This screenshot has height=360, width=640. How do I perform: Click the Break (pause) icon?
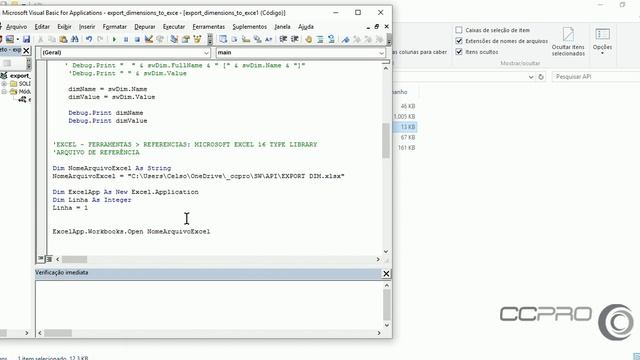coord(126,39)
